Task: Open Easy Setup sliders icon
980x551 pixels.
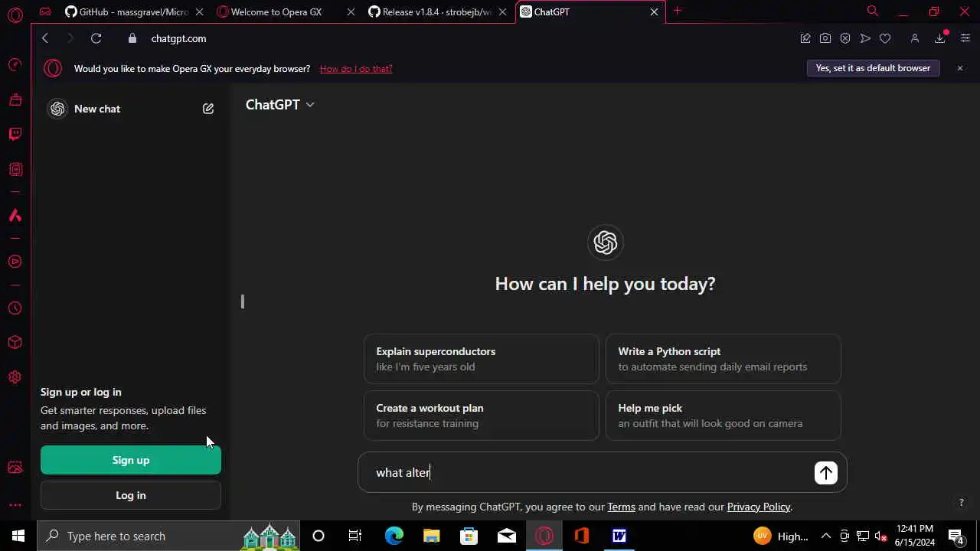Action: [x=965, y=38]
